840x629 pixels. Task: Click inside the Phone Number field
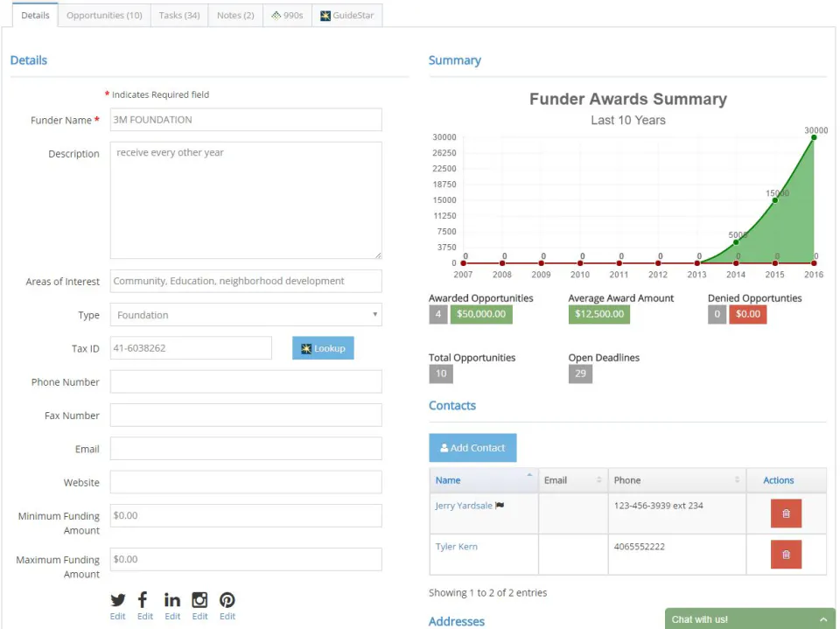[245, 381]
